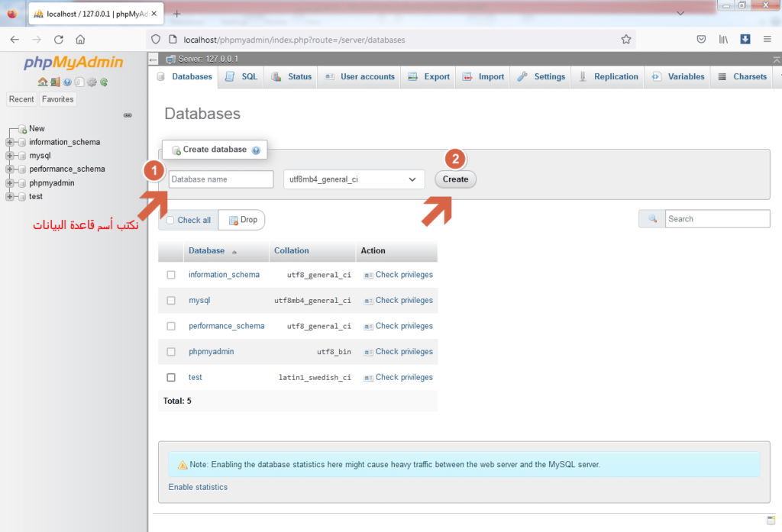
Task: Click Save to Pocket icon
Action: coord(701,40)
